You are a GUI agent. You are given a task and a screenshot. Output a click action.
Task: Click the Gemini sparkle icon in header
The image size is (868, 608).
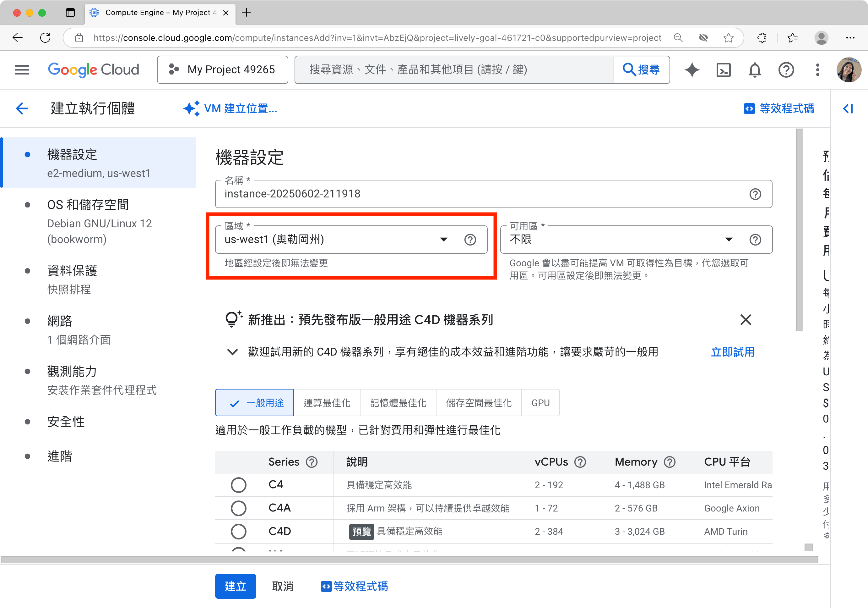[692, 69]
